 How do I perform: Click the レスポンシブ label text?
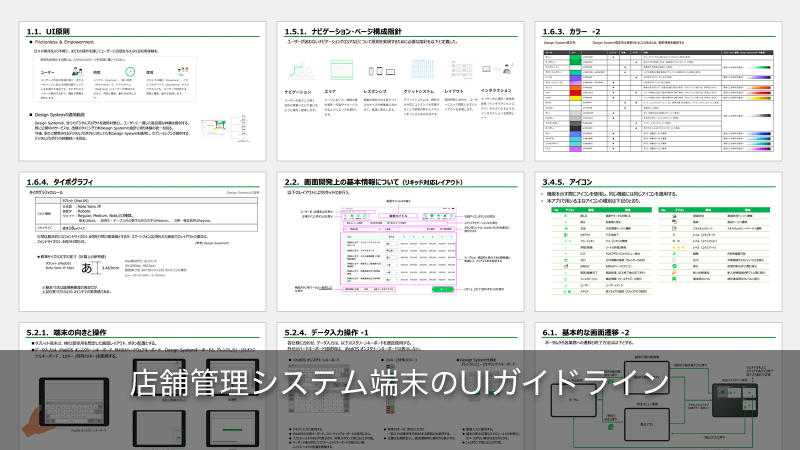(x=375, y=91)
